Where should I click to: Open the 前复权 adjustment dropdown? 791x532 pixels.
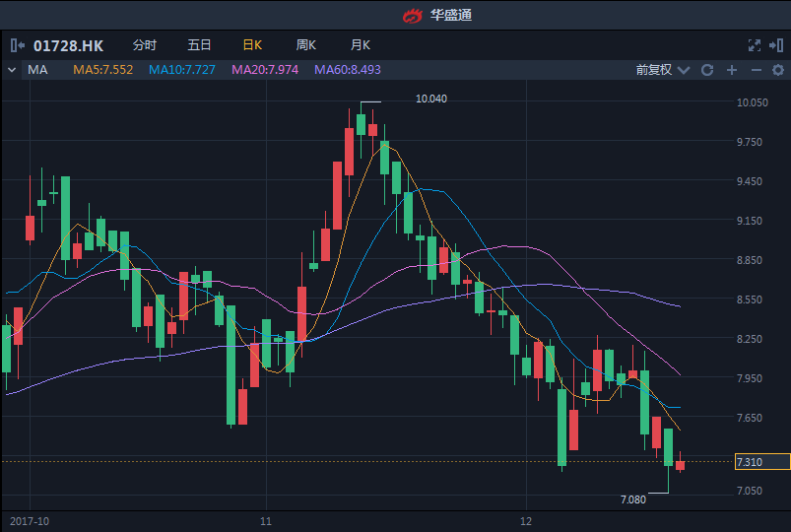(660, 70)
